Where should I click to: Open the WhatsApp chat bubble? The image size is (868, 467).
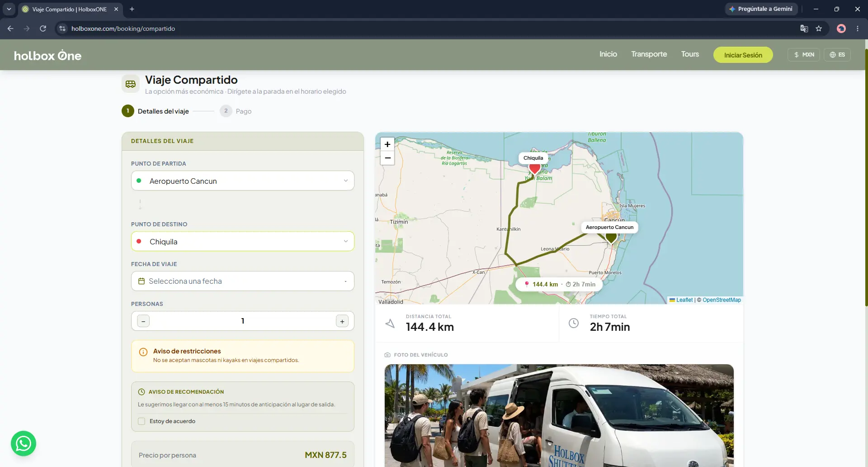click(x=24, y=443)
